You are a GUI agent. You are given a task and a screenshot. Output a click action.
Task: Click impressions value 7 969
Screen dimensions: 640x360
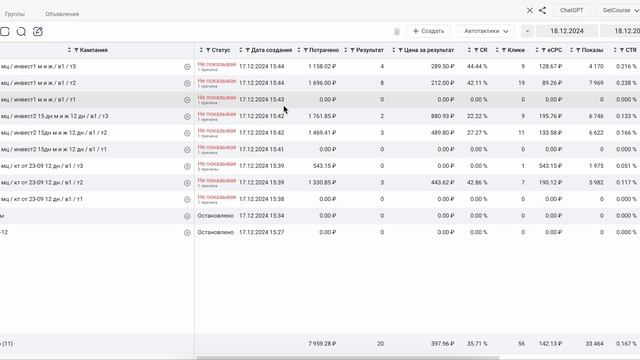click(596, 83)
